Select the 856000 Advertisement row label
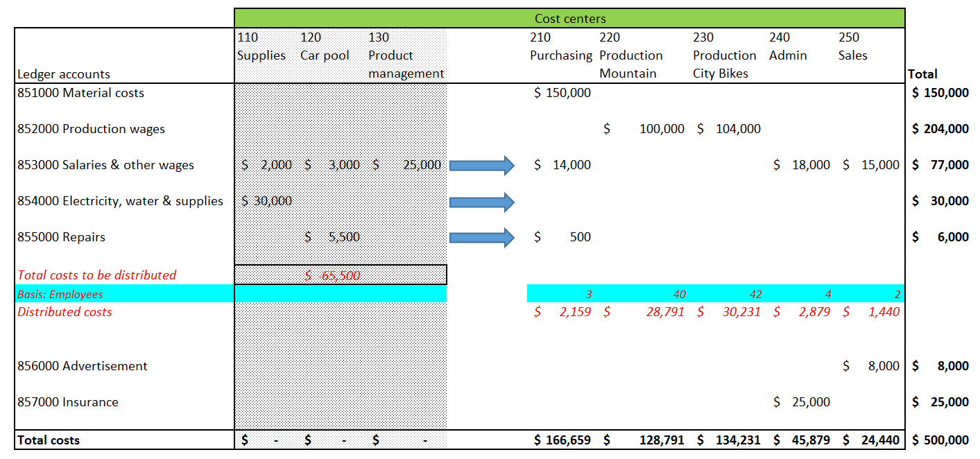The image size is (980, 459). [x=83, y=366]
